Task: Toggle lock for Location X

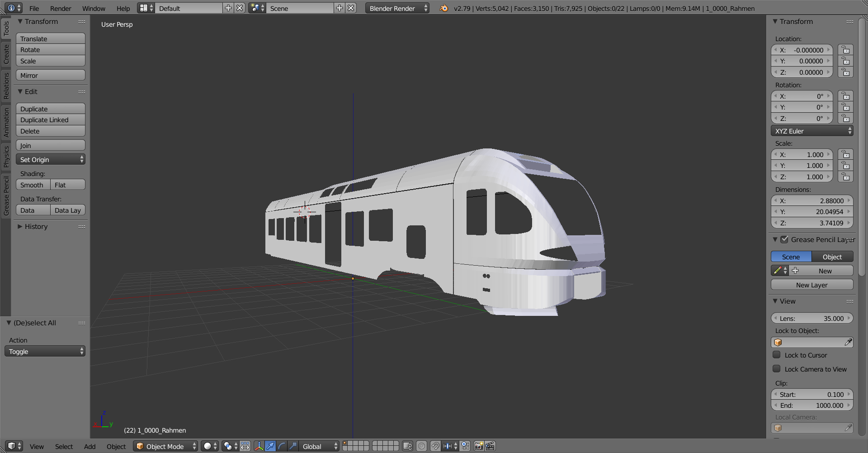Action: click(x=845, y=50)
